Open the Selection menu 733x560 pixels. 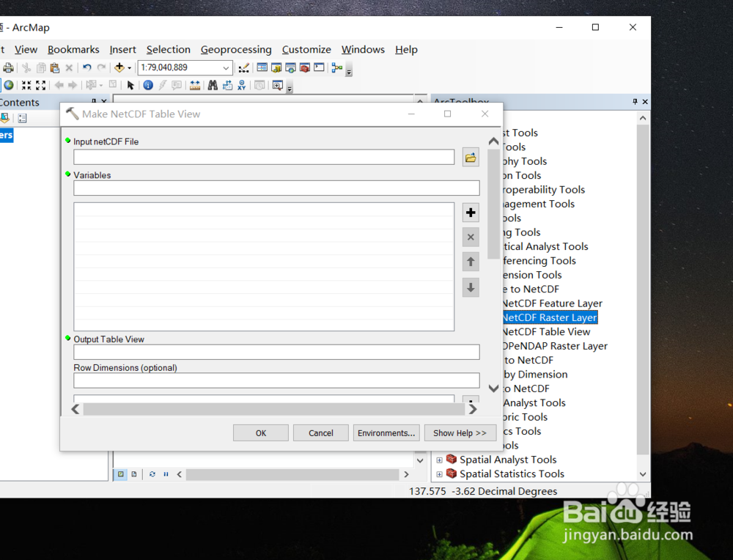click(169, 50)
